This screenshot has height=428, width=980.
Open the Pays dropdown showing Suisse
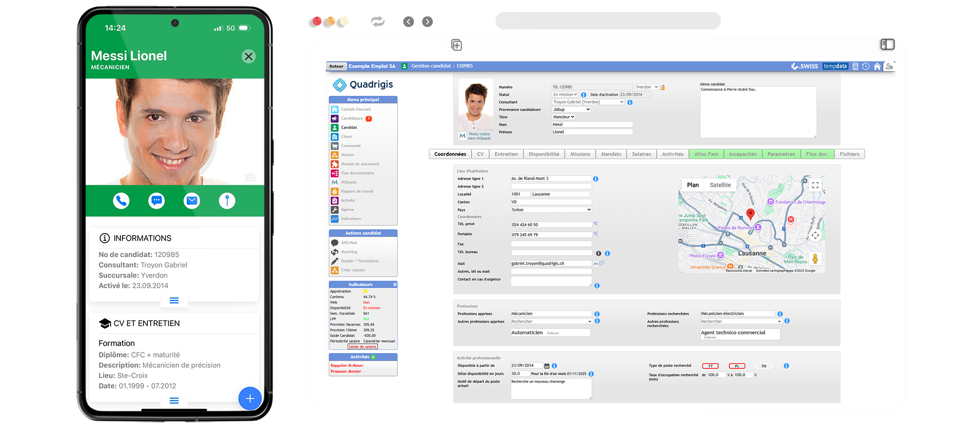pyautogui.click(x=551, y=210)
